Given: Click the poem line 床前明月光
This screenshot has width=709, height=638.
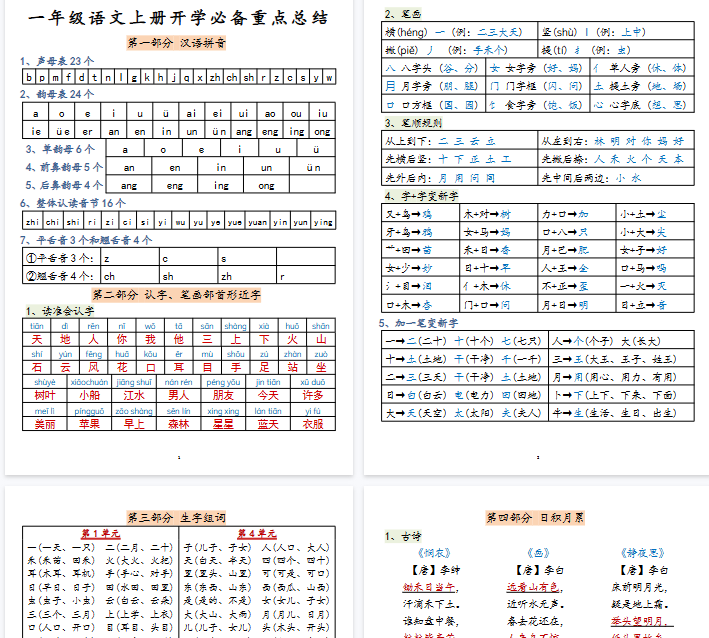Looking at the screenshot, I should [x=638, y=587].
